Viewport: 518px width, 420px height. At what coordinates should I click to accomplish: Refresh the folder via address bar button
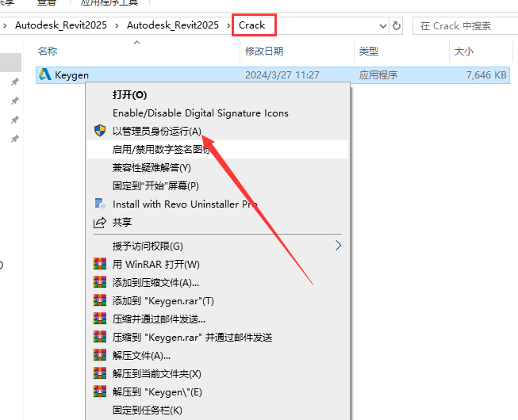[397, 25]
